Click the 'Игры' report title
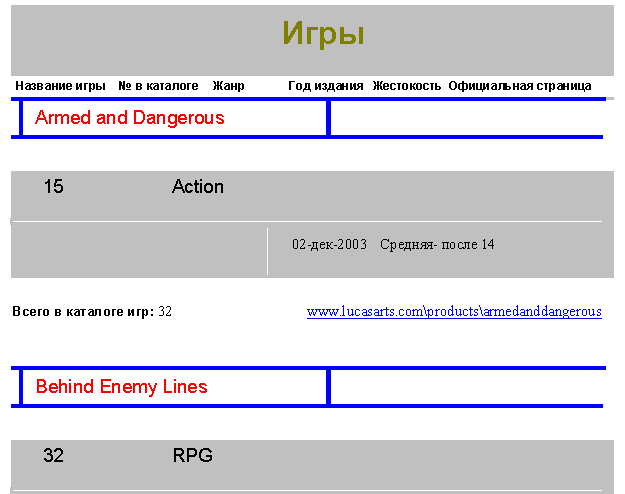 [x=323, y=34]
